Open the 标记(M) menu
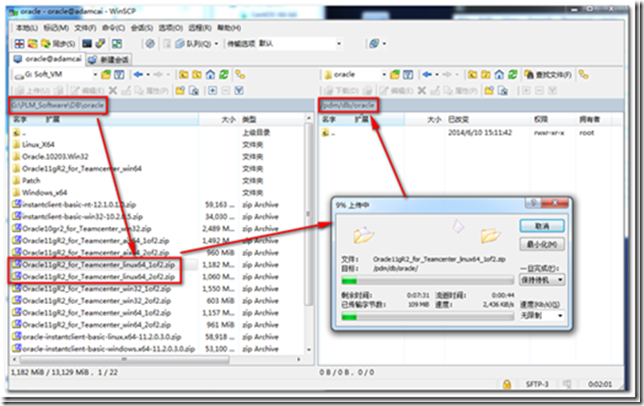 coord(56,28)
